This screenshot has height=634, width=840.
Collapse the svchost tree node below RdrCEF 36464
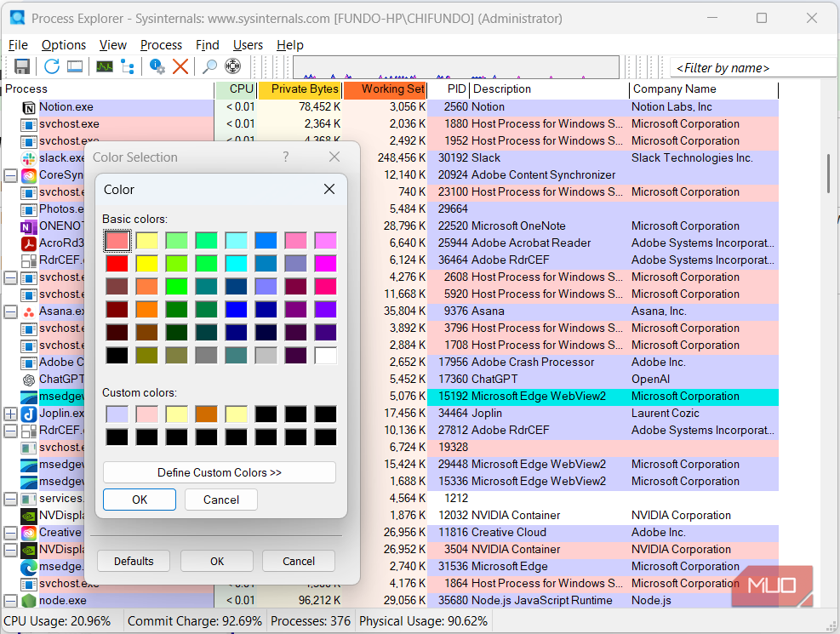click(x=11, y=277)
